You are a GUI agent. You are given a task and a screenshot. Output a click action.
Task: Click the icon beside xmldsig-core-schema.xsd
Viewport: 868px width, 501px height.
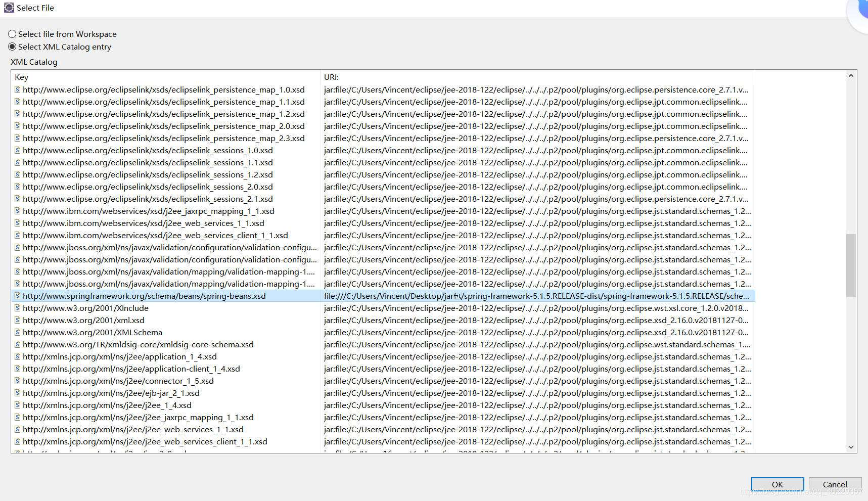click(18, 345)
